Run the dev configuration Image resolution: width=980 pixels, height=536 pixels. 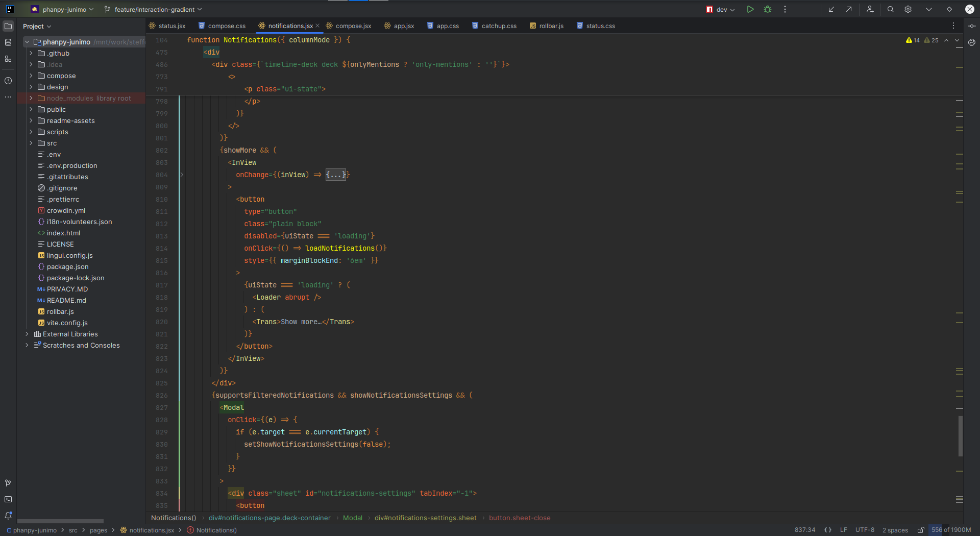(750, 9)
